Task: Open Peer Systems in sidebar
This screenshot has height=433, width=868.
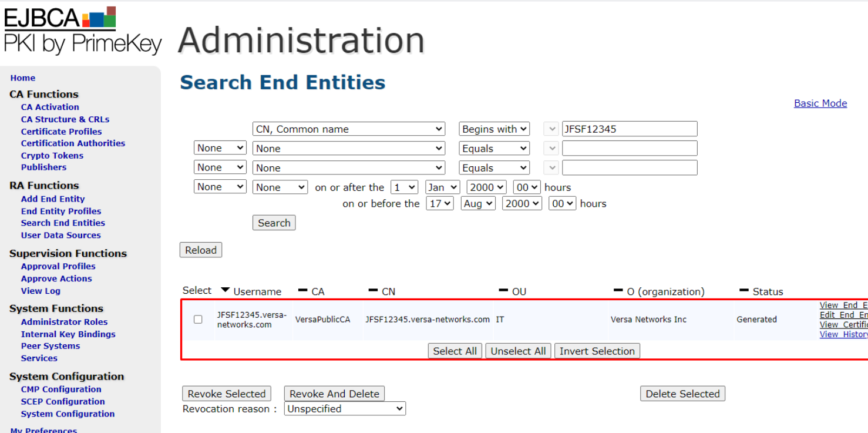Action: coord(51,346)
